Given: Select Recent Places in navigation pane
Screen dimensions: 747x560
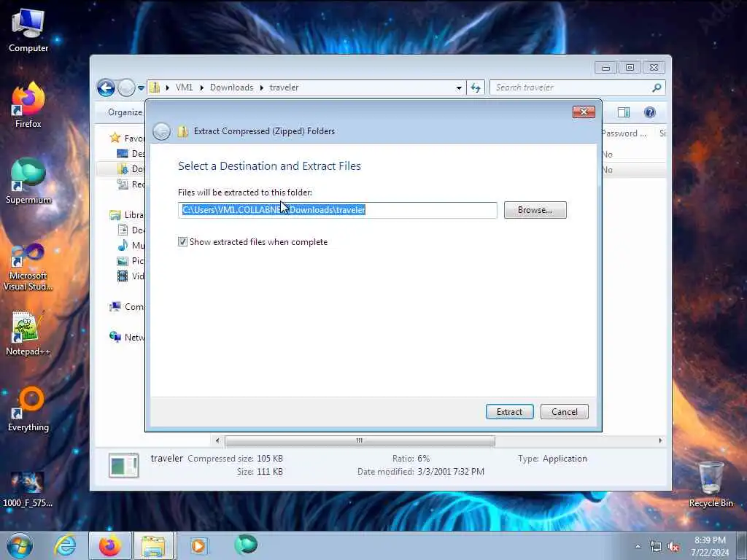Looking at the screenshot, I should pyautogui.click(x=131, y=184).
